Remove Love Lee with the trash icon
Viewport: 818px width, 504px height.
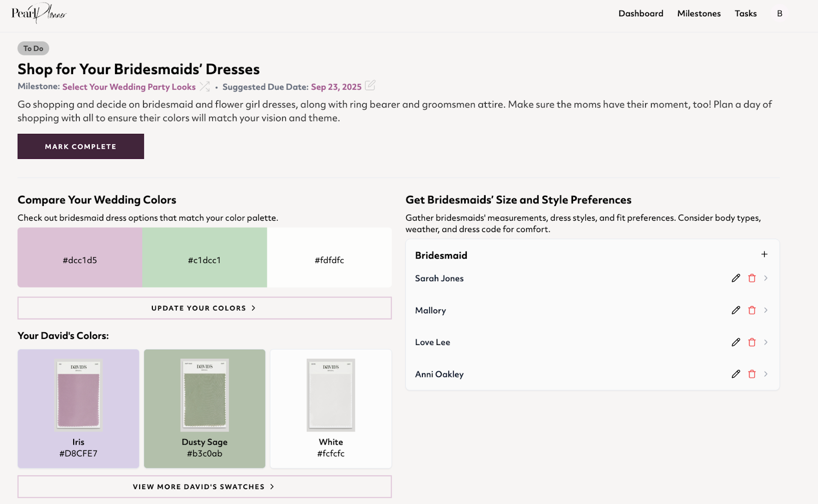pos(752,342)
